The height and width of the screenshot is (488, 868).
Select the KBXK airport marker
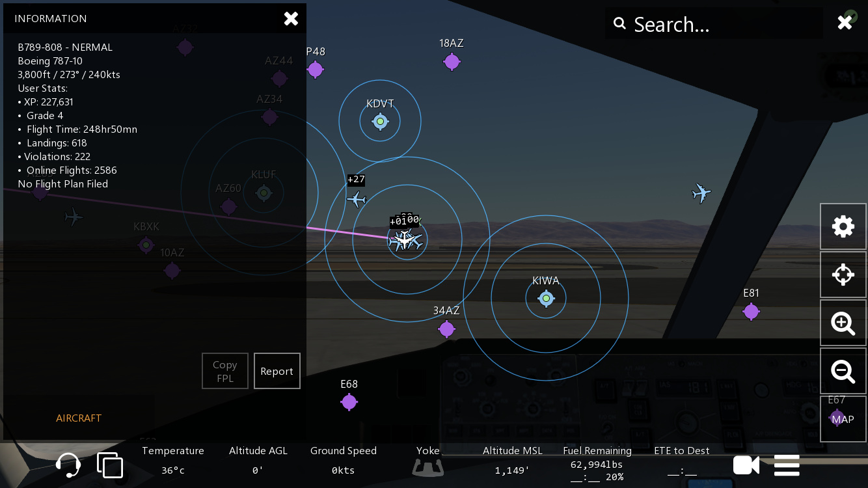point(146,245)
